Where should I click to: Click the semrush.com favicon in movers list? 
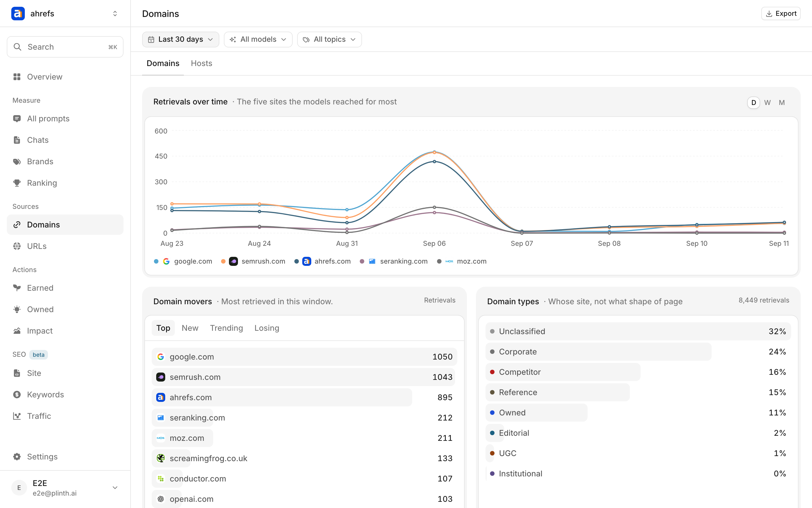[x=161, y=377]
